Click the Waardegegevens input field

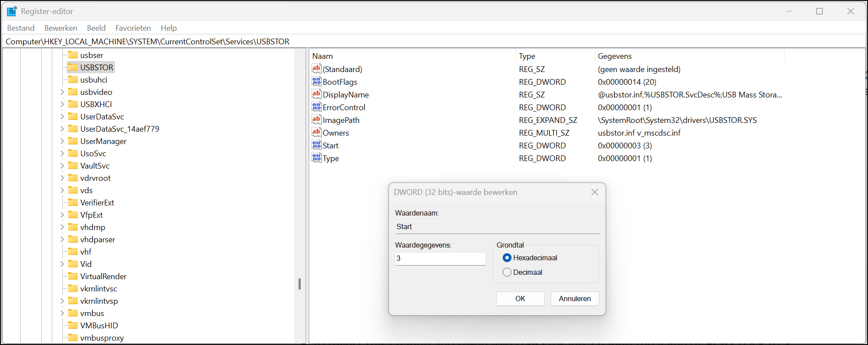440,259
